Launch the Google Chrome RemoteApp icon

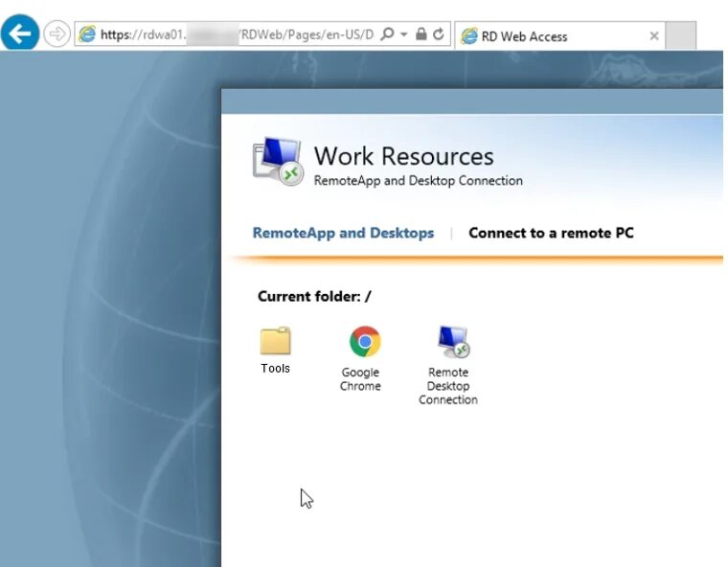coord(365,341)
